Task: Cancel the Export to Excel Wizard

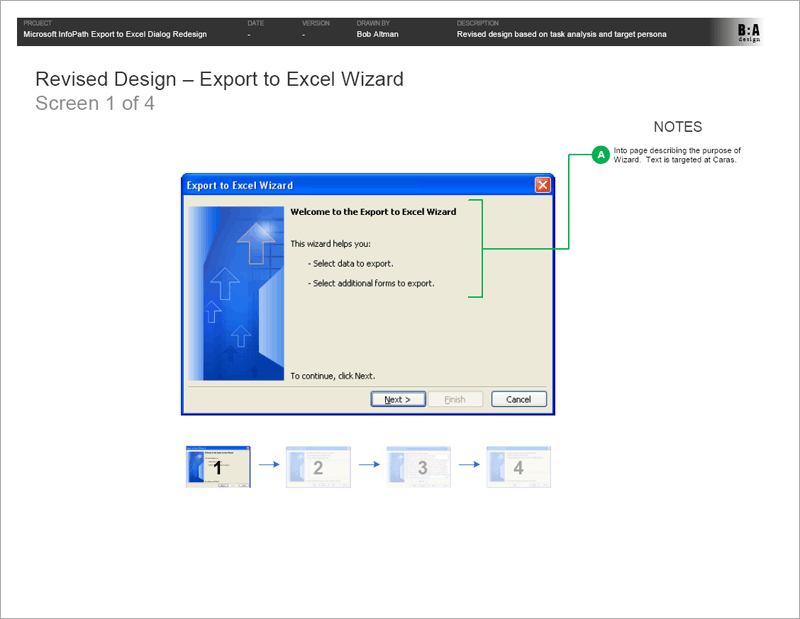Action: (x=518, y=399)
